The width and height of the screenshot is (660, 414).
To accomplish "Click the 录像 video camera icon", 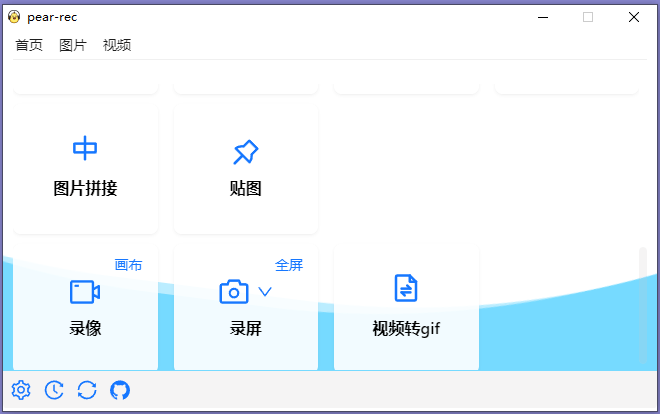I will pos(85,292).
